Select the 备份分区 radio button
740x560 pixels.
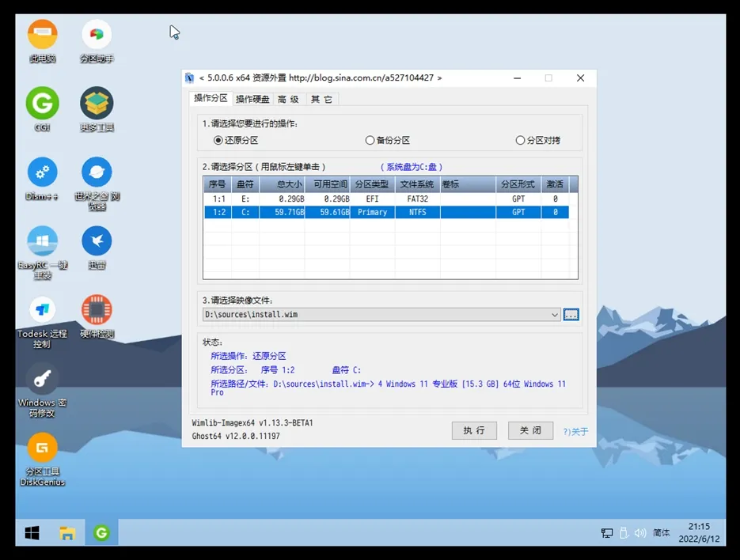tap(370, 140)
